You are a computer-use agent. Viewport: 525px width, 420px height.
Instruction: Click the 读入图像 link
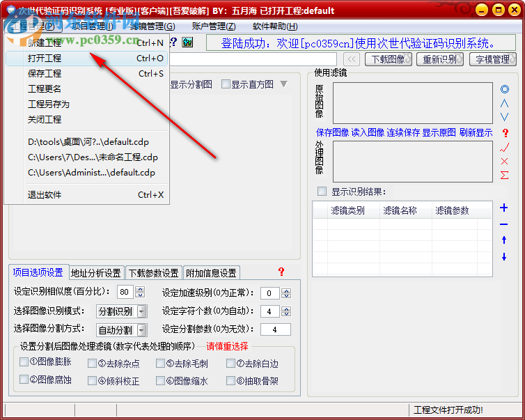pyautogui.click(x=368, y=132)
